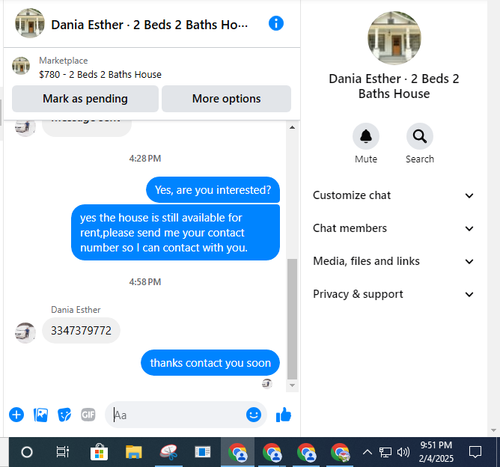Send a thumbs-up like
This screenshot has height=467, width=500.
(x=284, y=415)
